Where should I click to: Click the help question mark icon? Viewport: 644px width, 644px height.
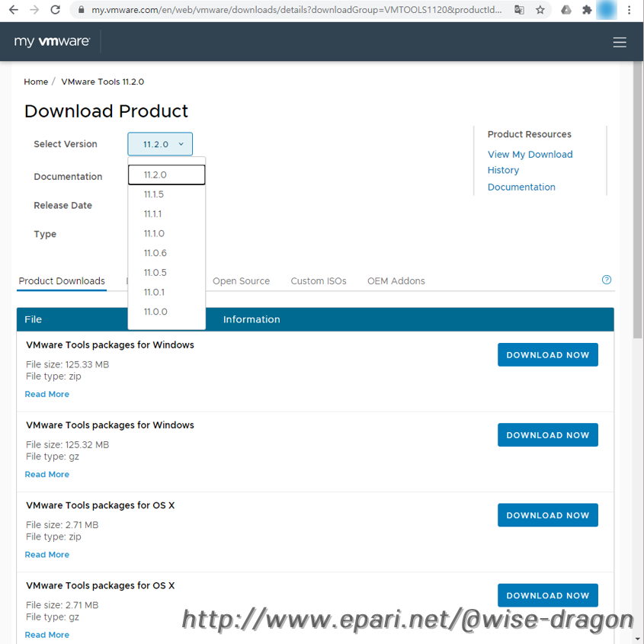pos(606,280)
